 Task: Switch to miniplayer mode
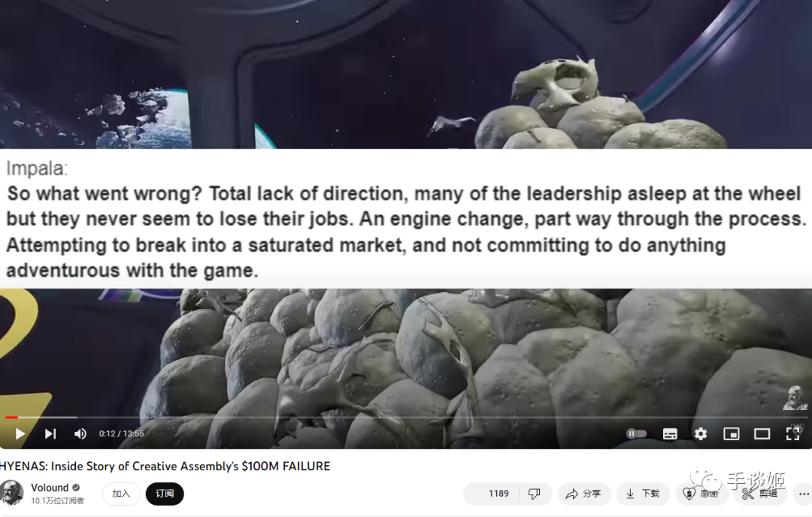pyautogui.click(x=732, y=433)
